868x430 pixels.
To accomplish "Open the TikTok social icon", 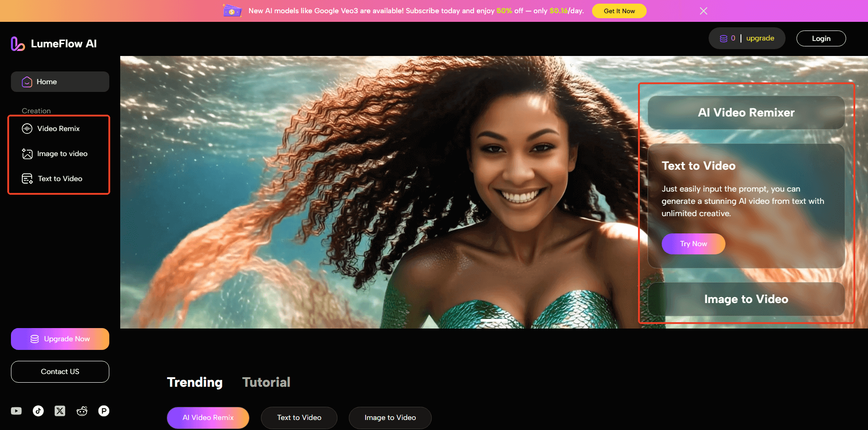I will tap(38, 411).
